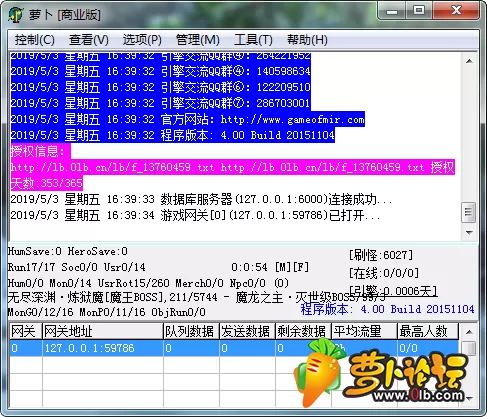Click log line 游戏网关[0] 已打开
Screen dimensions: 487x417
(x=195, y=215)
